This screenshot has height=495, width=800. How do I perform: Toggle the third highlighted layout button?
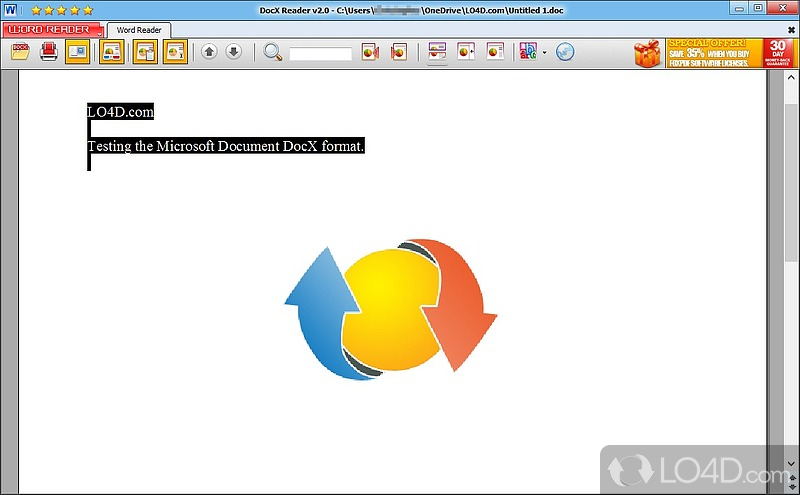pos(175,52)
